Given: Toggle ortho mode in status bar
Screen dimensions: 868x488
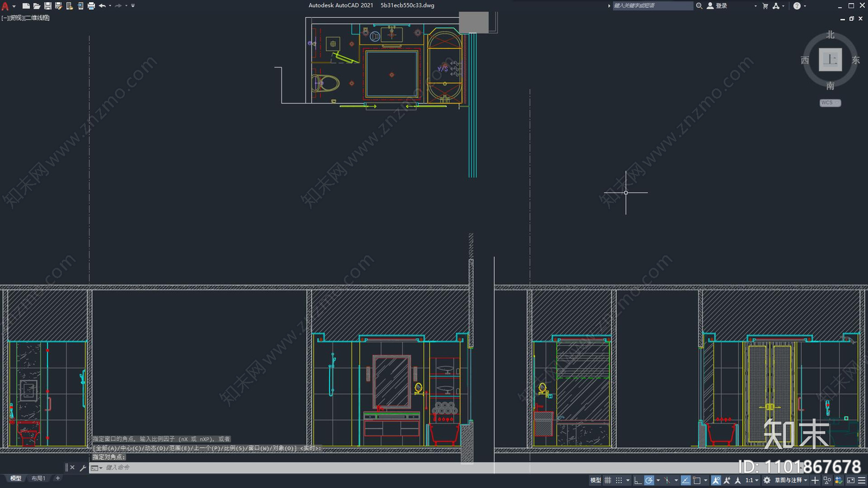Looking at the screenshot, I should [x=638, y=480].
